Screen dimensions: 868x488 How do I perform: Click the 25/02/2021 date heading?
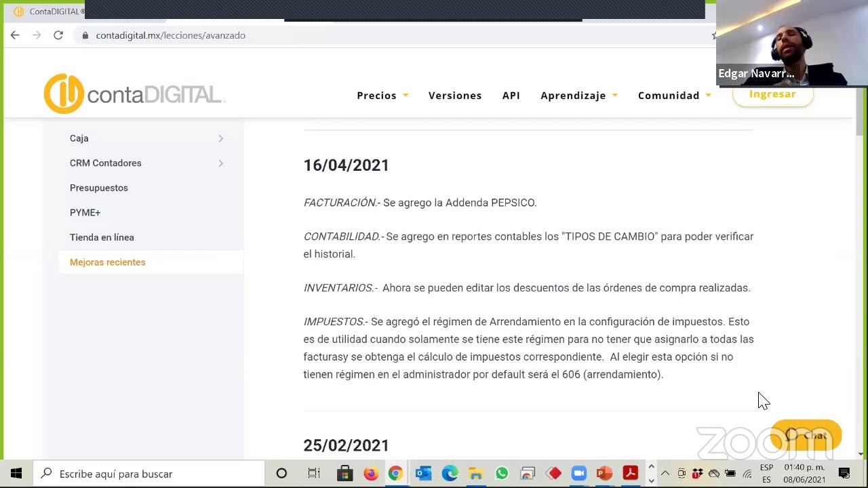point(347,445)
